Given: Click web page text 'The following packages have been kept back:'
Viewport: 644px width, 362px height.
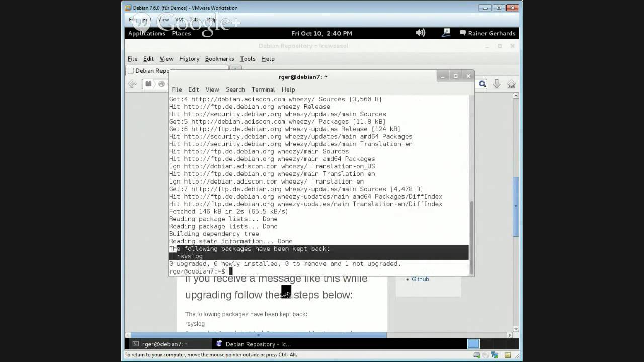Looking at the screenshot, I should pos(246,314).
